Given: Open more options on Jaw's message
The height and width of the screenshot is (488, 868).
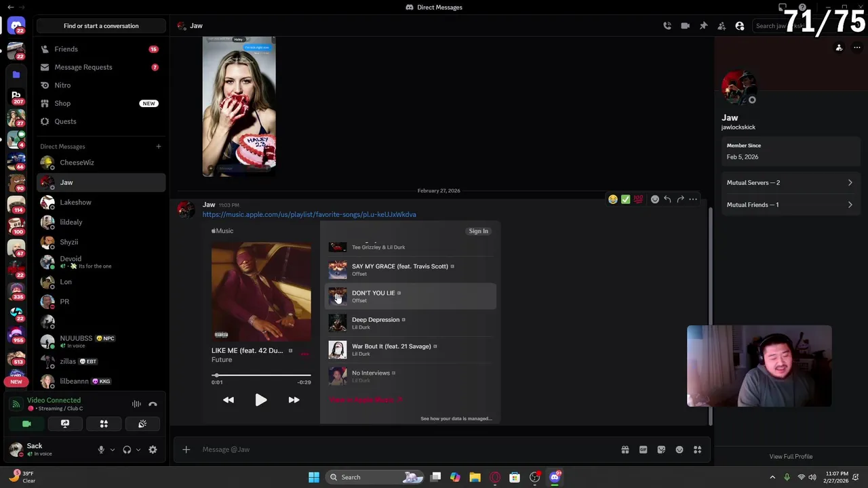Looking at the screenshot, I should 693,199.
